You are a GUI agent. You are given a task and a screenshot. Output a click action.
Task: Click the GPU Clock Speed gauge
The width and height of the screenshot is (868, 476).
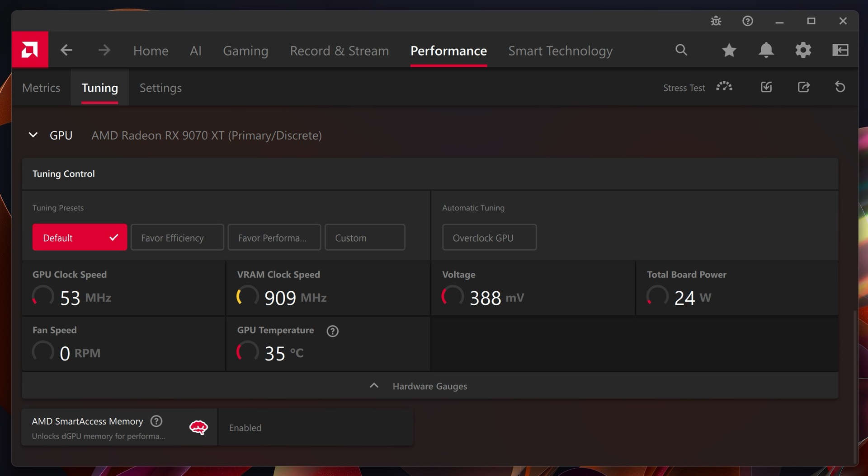coord(43,296)
